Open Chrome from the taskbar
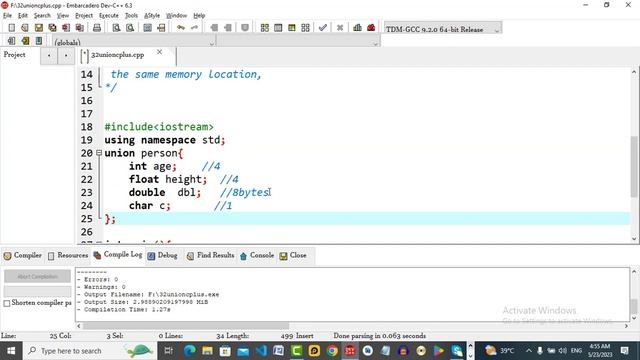Image resolution: width=640 pixels, height=360 pixels. (332, 351)
